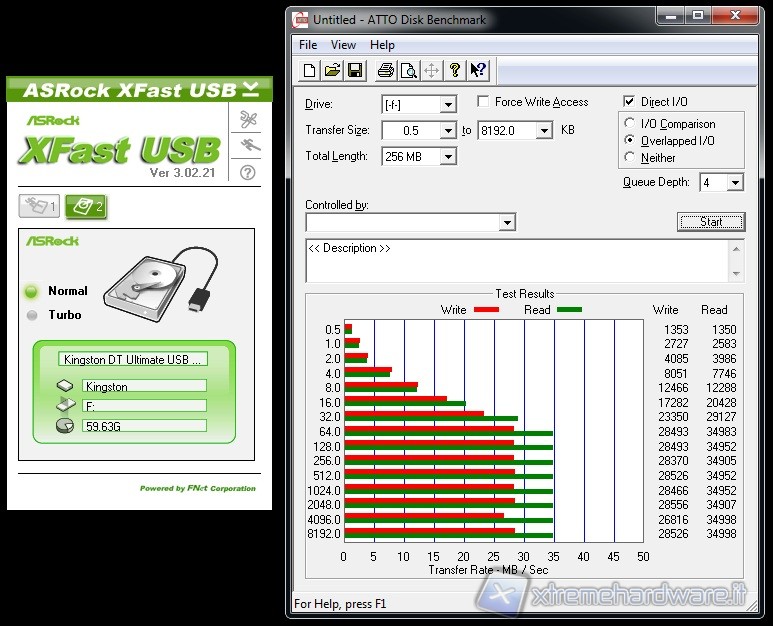The image size is (773, 626).
Task: Open XFast USB settings tools icon
Action: click(248, 120)
